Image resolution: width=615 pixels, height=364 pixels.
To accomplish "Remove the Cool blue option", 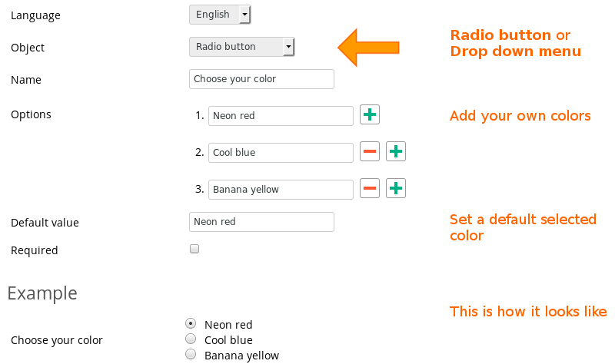I will point(370,151).
